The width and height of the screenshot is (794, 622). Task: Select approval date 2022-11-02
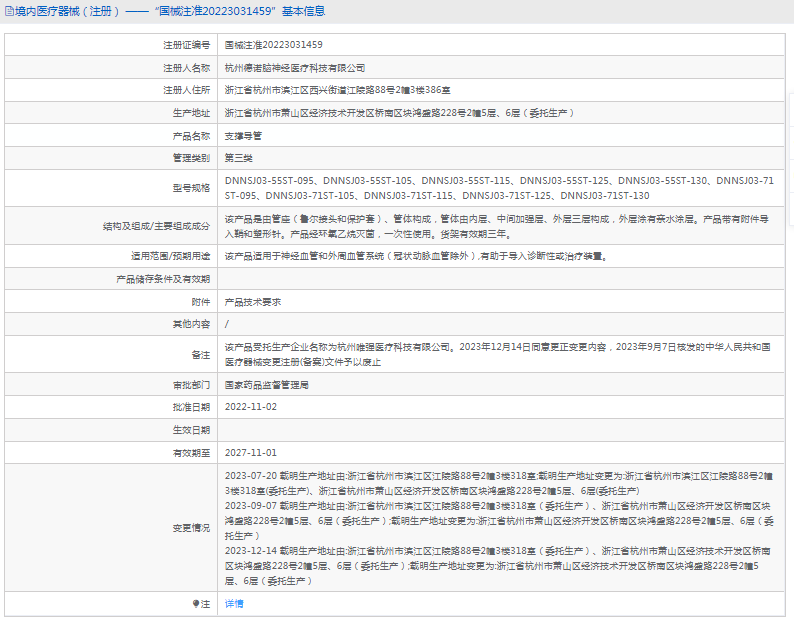[251, 407]
